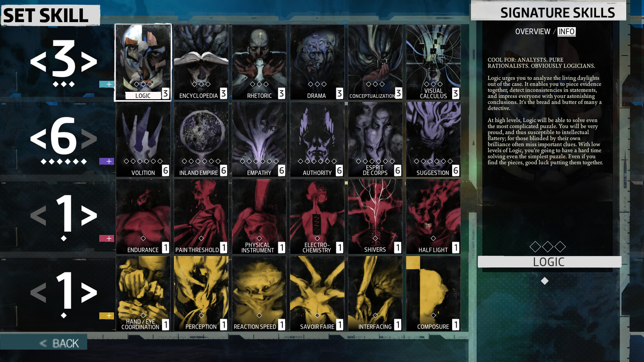644x362 pixels.
Task: Select the Electro-Chemistry skill card
Action: coord(317,217)
